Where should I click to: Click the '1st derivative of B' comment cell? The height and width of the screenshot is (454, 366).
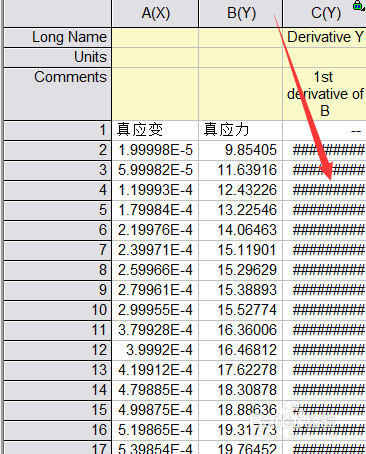pos(325,94)
